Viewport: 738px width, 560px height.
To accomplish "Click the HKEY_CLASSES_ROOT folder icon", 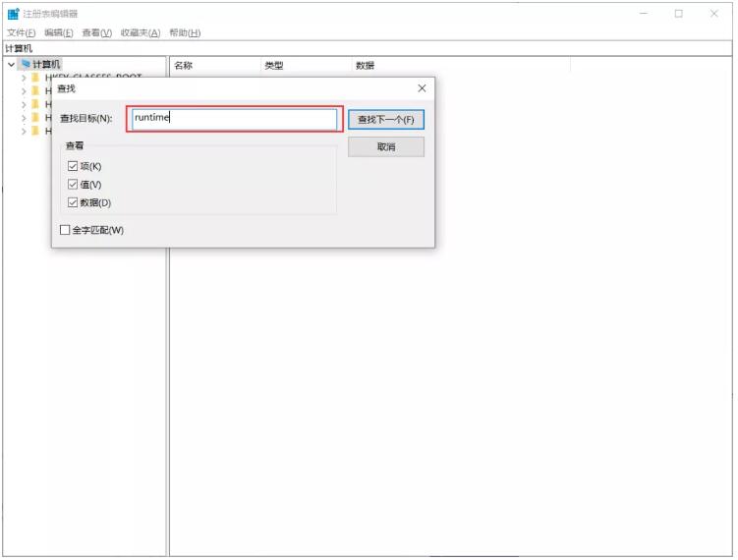I will (35, 78).
